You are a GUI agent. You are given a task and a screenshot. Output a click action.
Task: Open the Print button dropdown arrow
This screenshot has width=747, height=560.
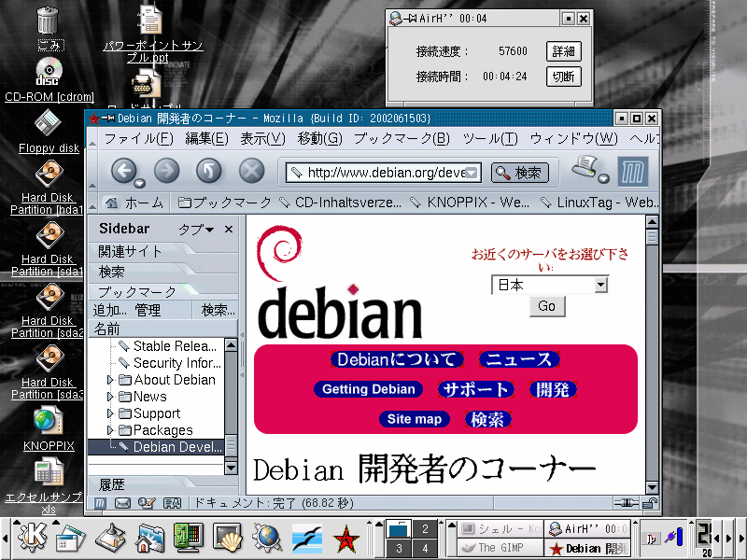pyautogui.click(x=603, y=179)
